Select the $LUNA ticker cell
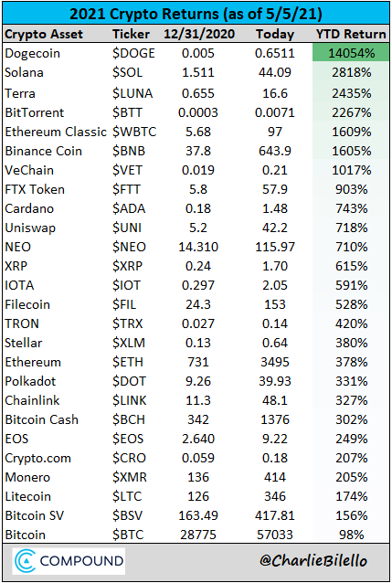Image resolution: width=392 pixels, height=583 pixels. [x=132, y=93]
